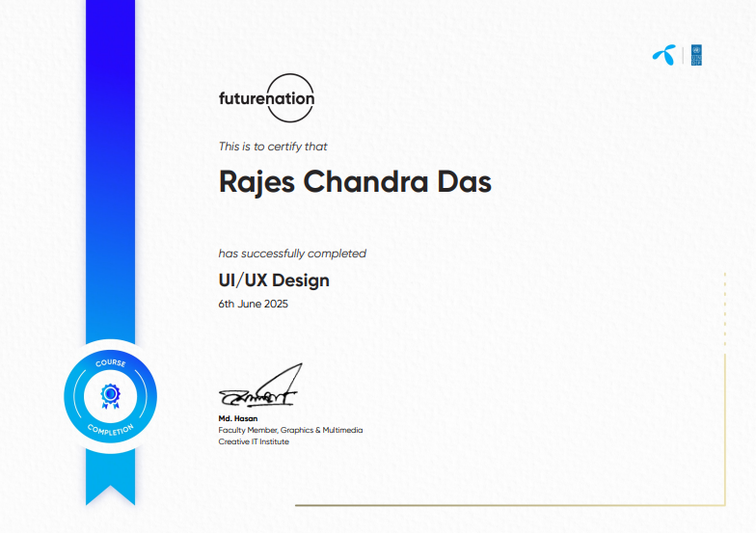Click the 'COURSE' text on the badge
The height and width of the screenshot is (533, 756).
coord(110,362)
